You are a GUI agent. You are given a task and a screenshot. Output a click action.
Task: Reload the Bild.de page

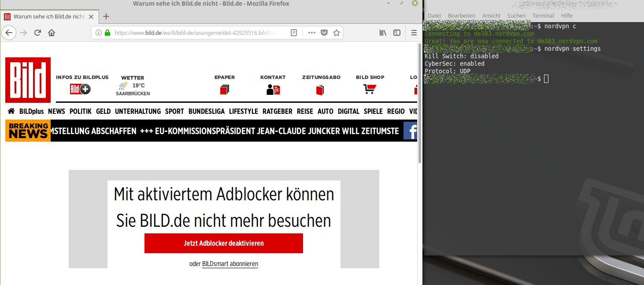(x=38, y=33)
